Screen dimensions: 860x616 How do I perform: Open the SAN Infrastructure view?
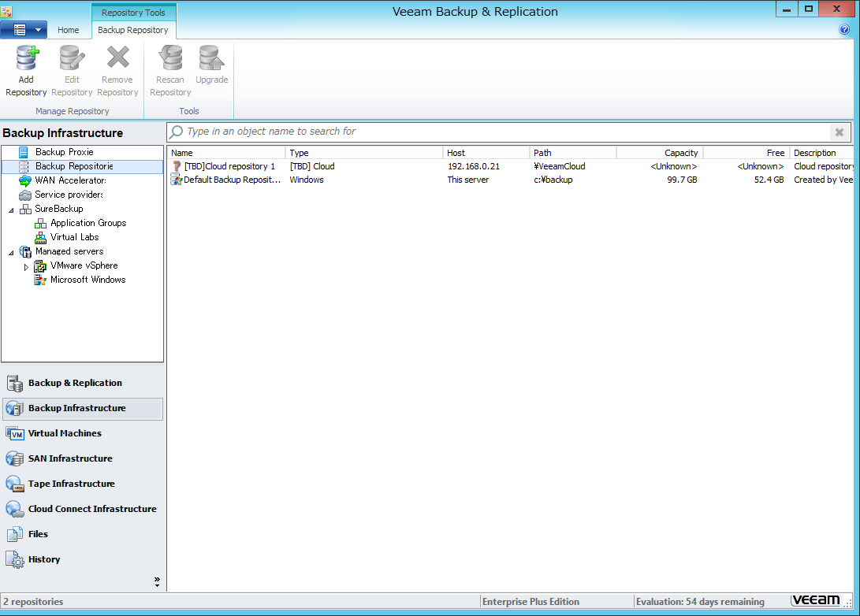click(x=83, y=458)
